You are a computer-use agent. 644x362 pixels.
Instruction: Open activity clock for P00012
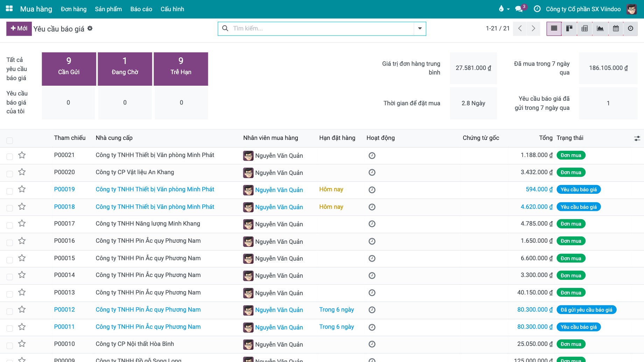(x=372, y=310)
